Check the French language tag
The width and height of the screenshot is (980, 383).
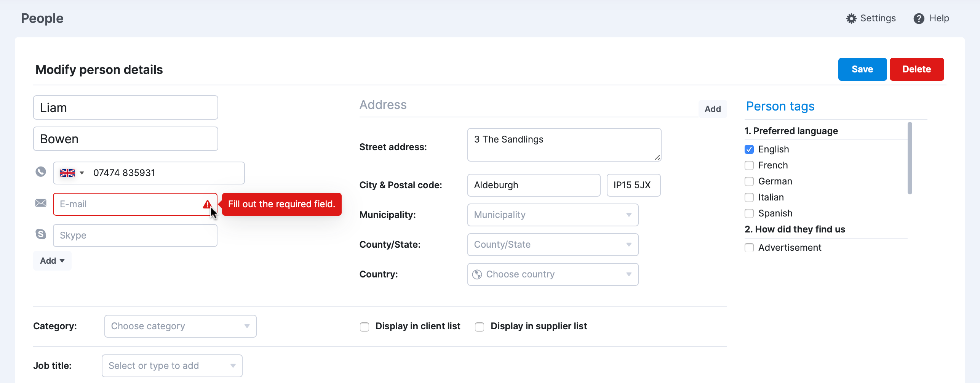click(749, 165)
